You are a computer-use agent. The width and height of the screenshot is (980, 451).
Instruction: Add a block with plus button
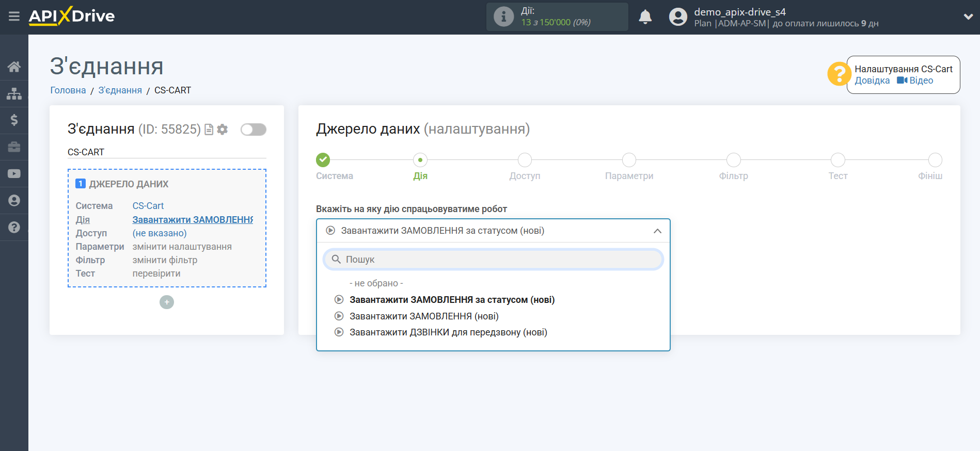(167, 302)
